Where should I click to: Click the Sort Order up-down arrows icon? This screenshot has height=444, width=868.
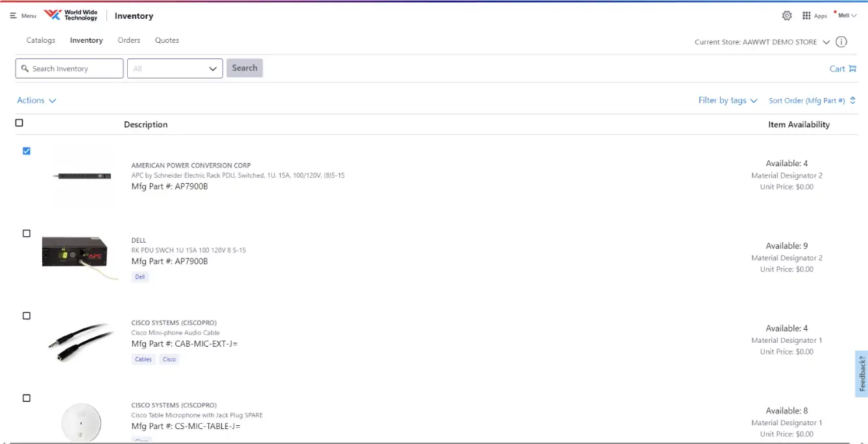[852, 101]
